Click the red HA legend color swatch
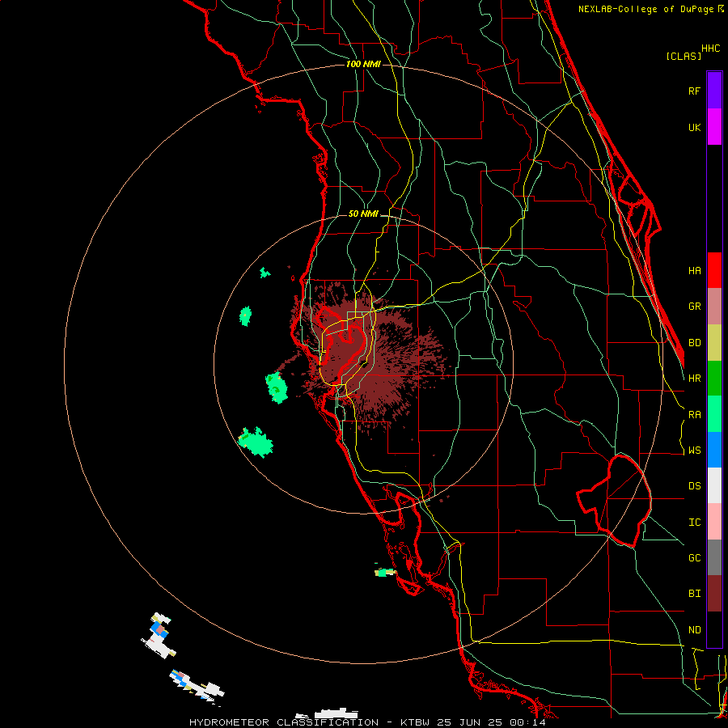Image resolution: width=728 pixels, height=728 pixels. point(714,270)
